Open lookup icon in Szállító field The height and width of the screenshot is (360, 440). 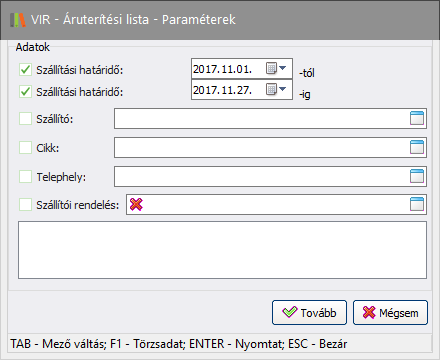click(x=417, y=118)
